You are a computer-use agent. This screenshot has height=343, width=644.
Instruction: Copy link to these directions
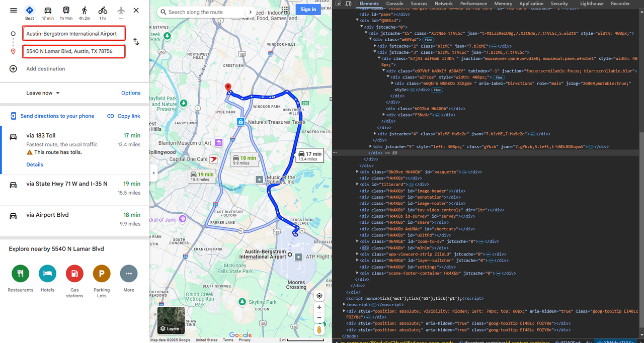(124, 116)
